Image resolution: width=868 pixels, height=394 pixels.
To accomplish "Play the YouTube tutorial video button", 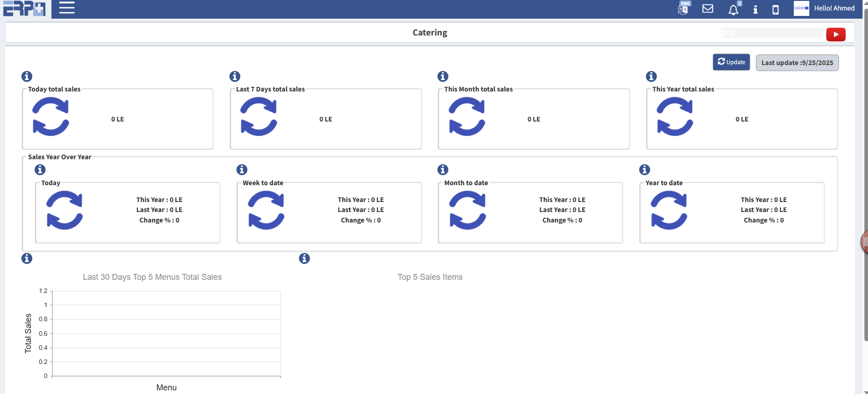I will [835, 35].
